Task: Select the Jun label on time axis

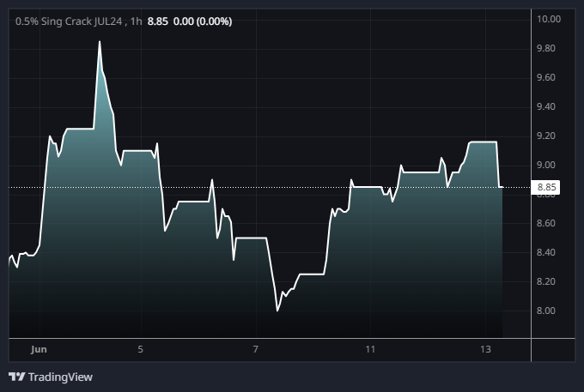Action: pyautogui.click(x=38, y=349)
